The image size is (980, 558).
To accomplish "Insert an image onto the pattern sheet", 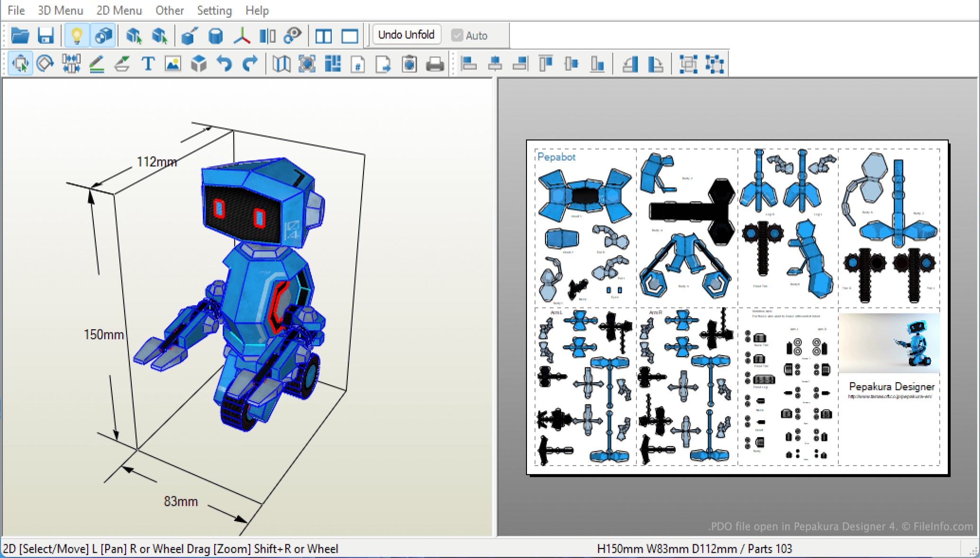I will coord(173,63).
